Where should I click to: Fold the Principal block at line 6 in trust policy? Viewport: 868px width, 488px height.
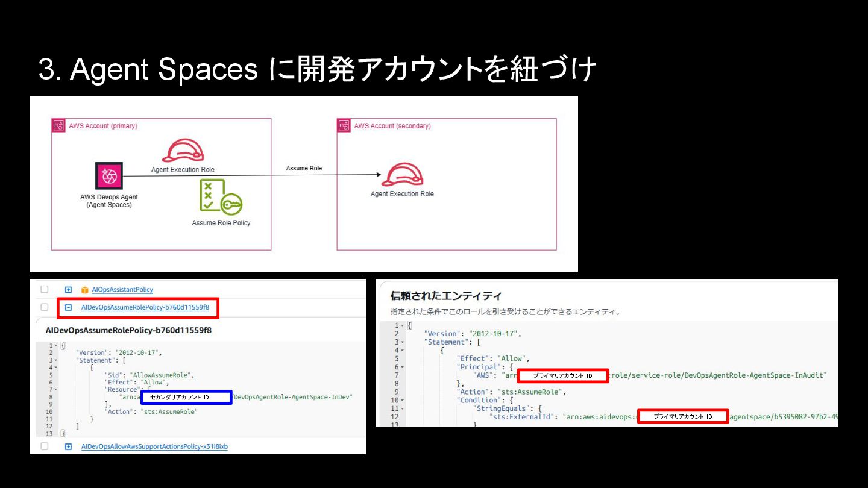402,367
